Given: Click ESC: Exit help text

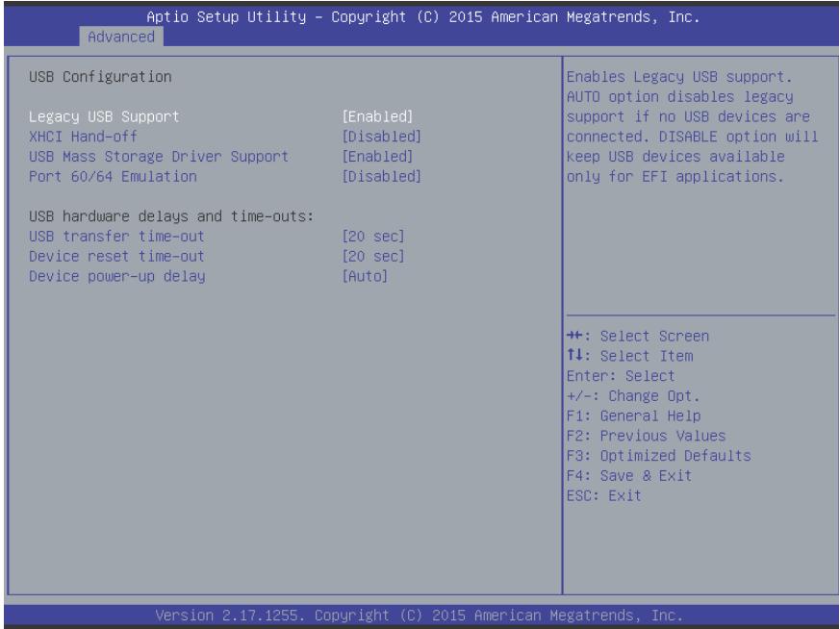Looking at the screenshot, I should click(x=604, y=495).
